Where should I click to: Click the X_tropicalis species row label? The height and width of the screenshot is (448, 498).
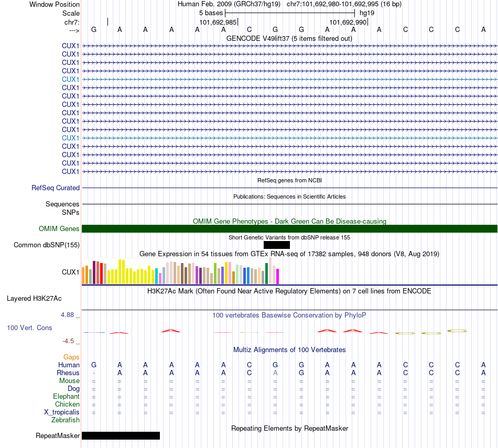62,412
